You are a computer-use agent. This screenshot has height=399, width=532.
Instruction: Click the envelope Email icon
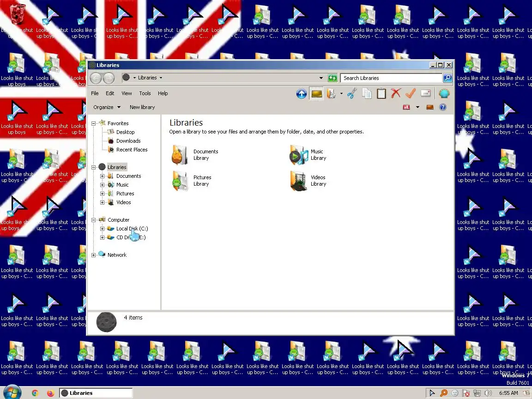pos(425,93)
